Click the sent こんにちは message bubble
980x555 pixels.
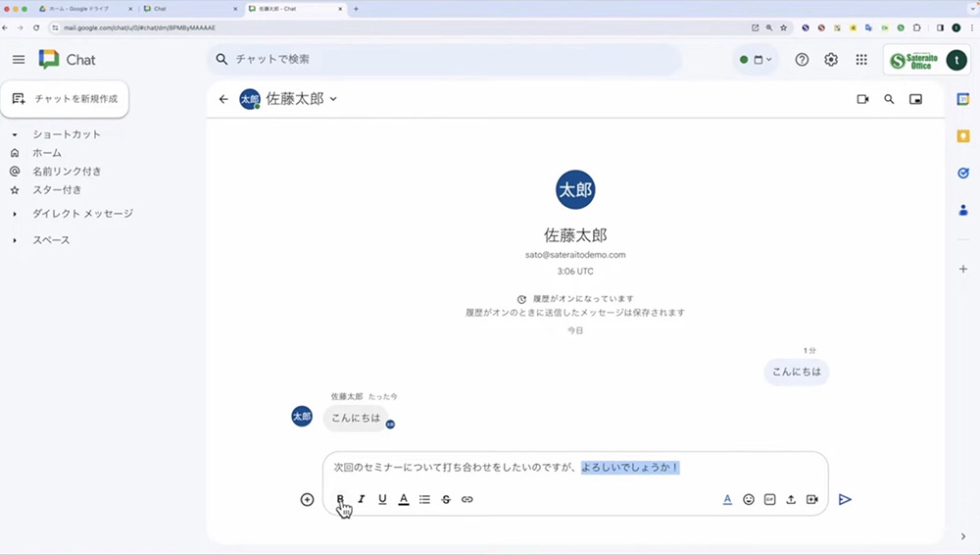pyautogui.click(x=796, y=372)
